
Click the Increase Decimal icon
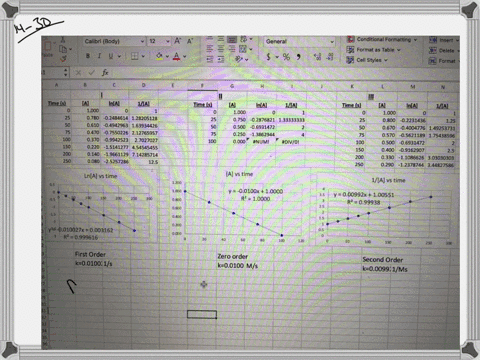click(317, 57)
